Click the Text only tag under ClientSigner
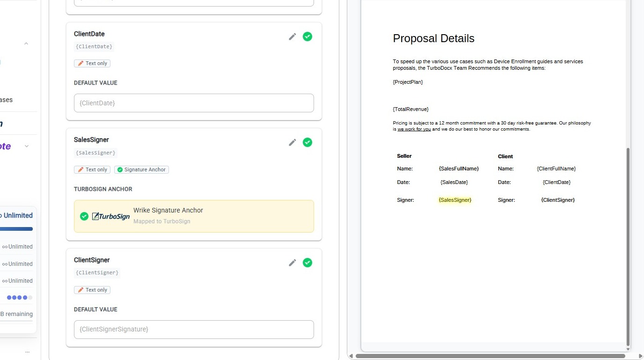This screenshot has width=644, height=360. (92, 290)
